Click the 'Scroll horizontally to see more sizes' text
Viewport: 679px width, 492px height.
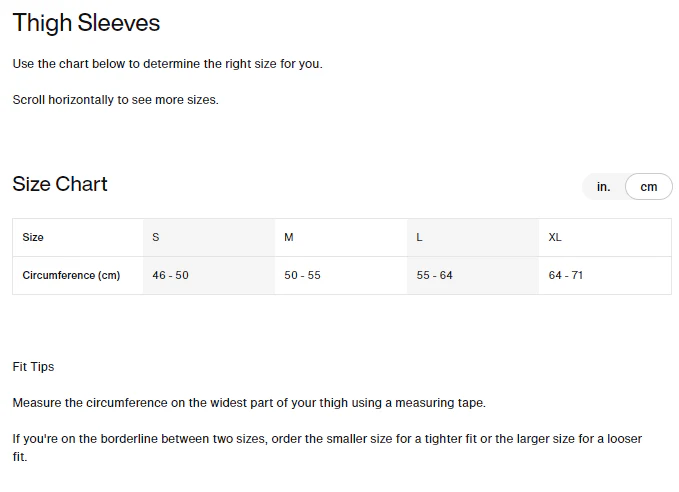tap(116, 100)
